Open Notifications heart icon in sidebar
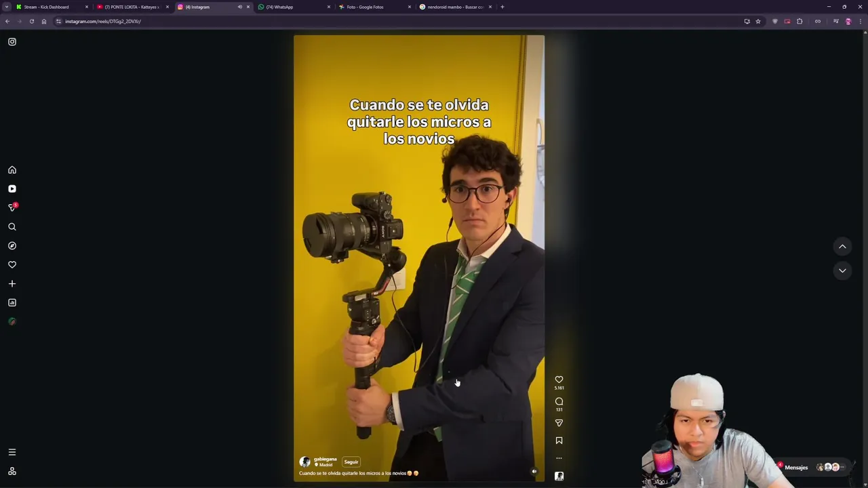Viewport: 868px width, 488px height. tap(12, 265)
